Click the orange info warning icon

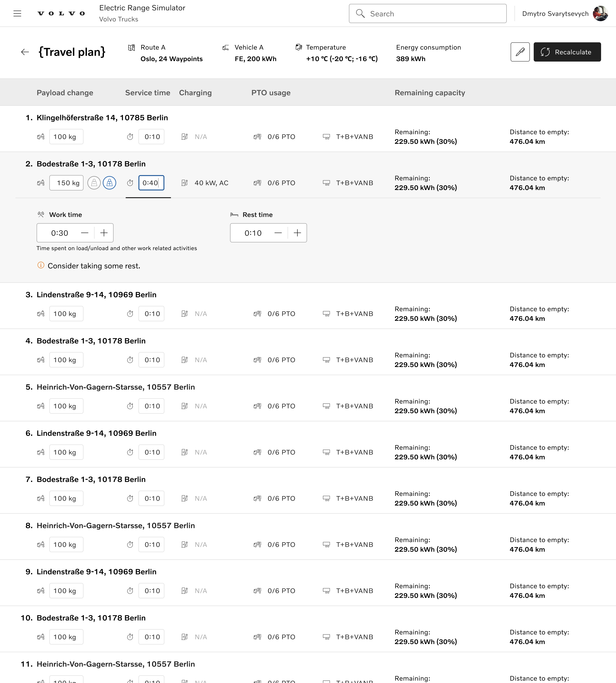pyautogui.click(x=41, y=265)
